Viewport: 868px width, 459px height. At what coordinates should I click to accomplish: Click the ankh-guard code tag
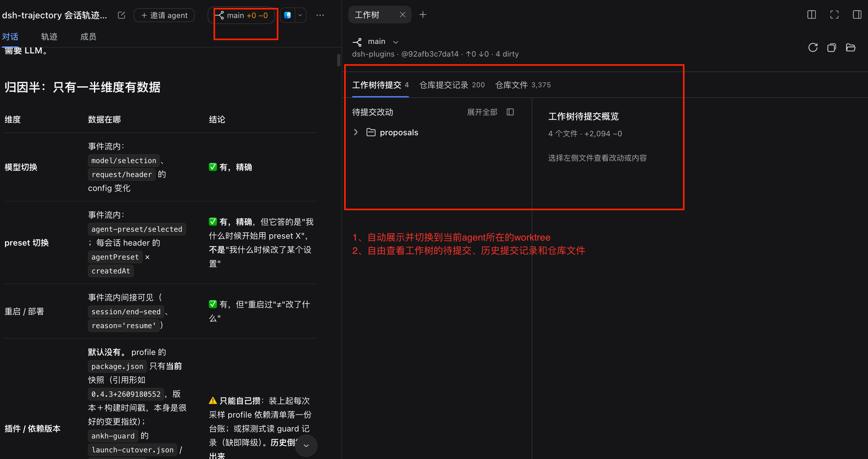(113, 436)
